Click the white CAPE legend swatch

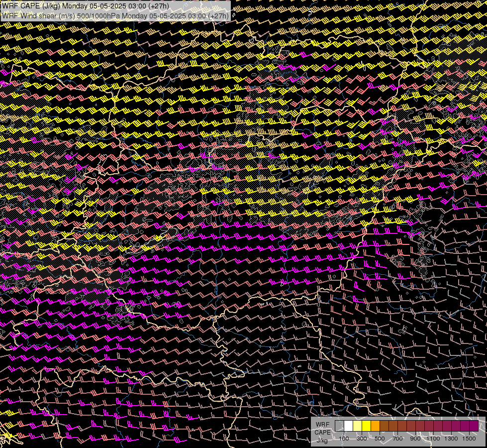tap(348, 426)
